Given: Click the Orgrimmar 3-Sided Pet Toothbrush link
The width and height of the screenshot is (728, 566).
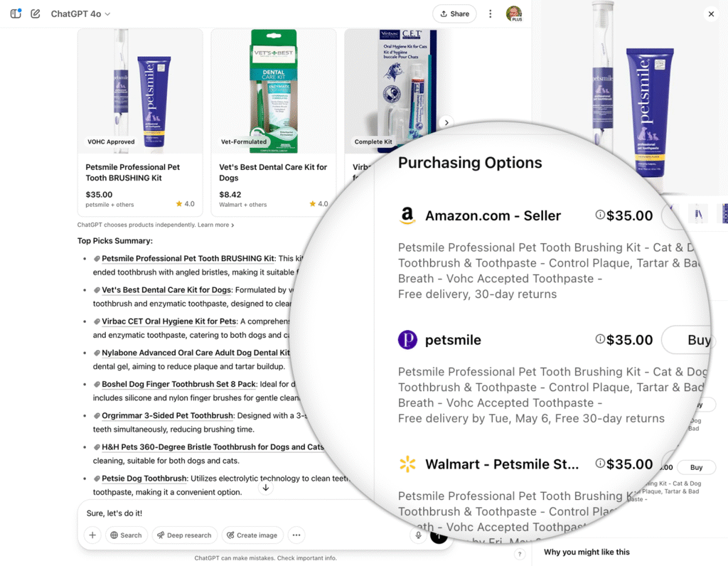Looking at the screenshot, I should pos(167,415).
